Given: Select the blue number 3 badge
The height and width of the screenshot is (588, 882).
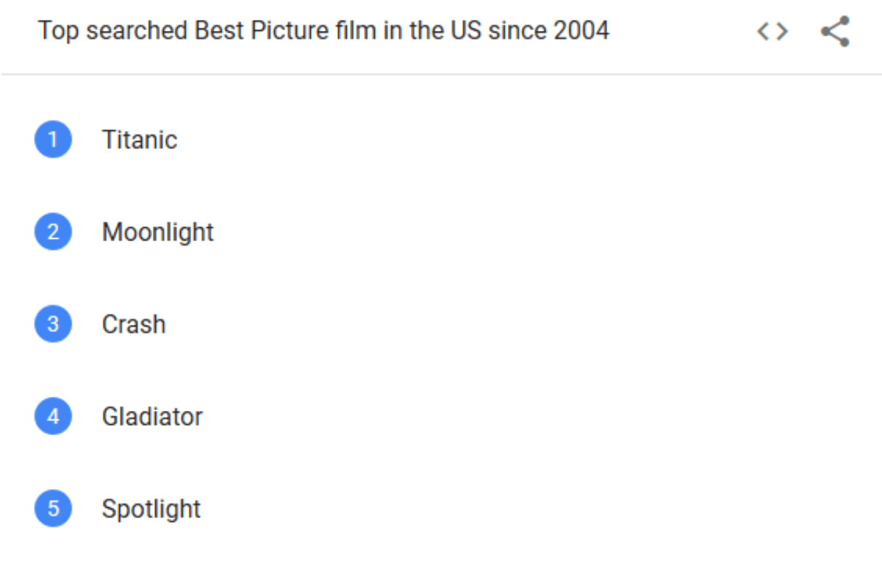Looking at the screenshot, I should (x=53, y=324).
